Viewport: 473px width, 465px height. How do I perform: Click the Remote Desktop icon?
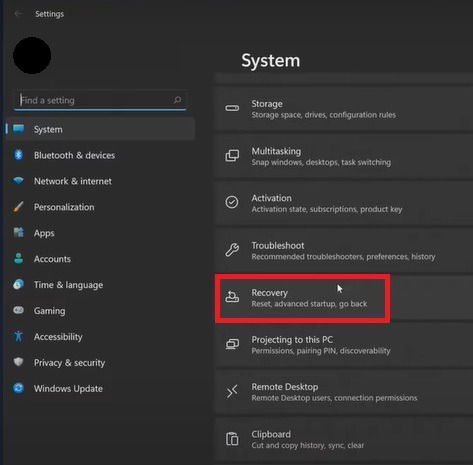click(232, 391)
